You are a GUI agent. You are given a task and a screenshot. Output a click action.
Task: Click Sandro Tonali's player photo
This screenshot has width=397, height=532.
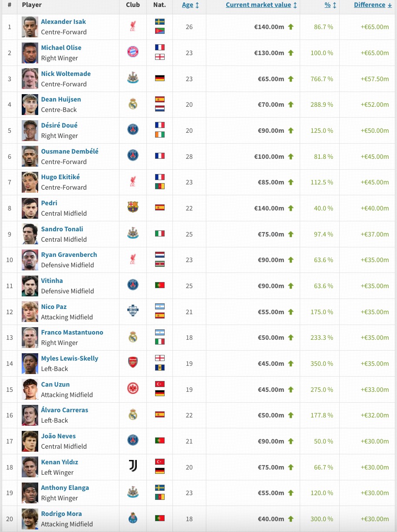pyautogui.click(x=30, y=234)
